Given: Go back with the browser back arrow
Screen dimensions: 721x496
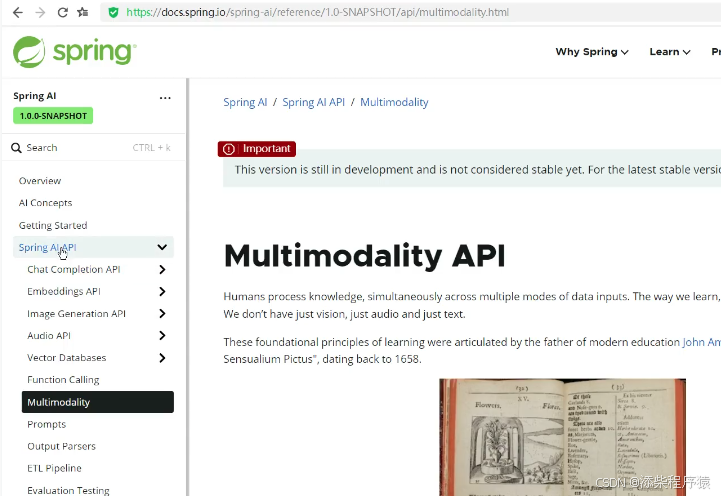Looking at the screenshot, I should coord(17,12).
